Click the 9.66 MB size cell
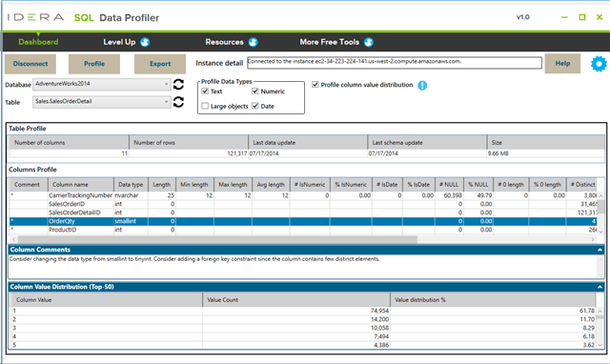Screen dimensions: 610x364 (546, 153)
